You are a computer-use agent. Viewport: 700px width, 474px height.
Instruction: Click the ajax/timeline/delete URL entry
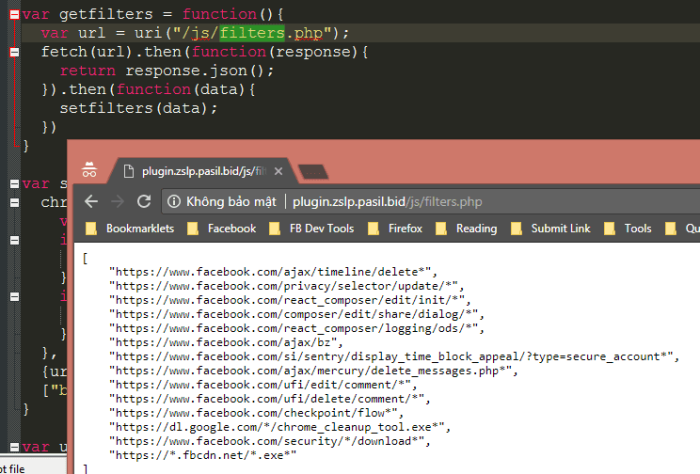273,272
